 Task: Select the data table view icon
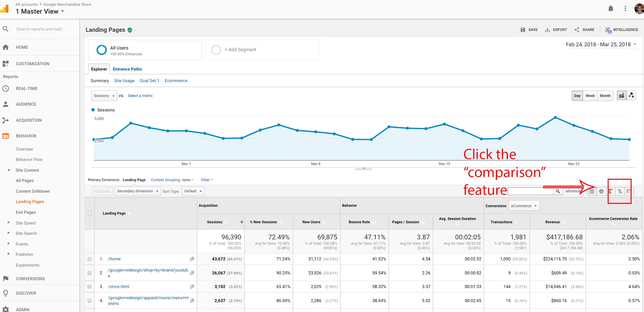[592, 191]
